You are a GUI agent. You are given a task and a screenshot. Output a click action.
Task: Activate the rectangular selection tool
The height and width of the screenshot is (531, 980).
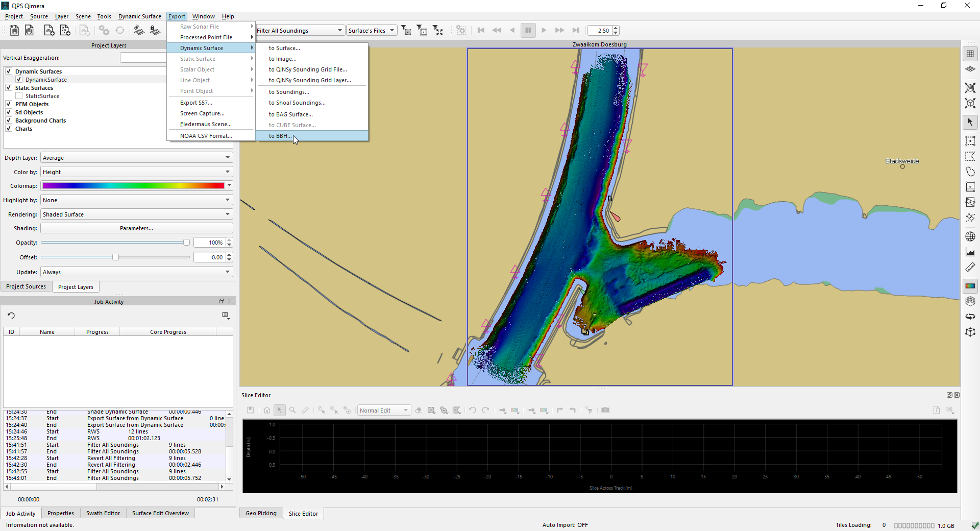(x=970, y=141)
